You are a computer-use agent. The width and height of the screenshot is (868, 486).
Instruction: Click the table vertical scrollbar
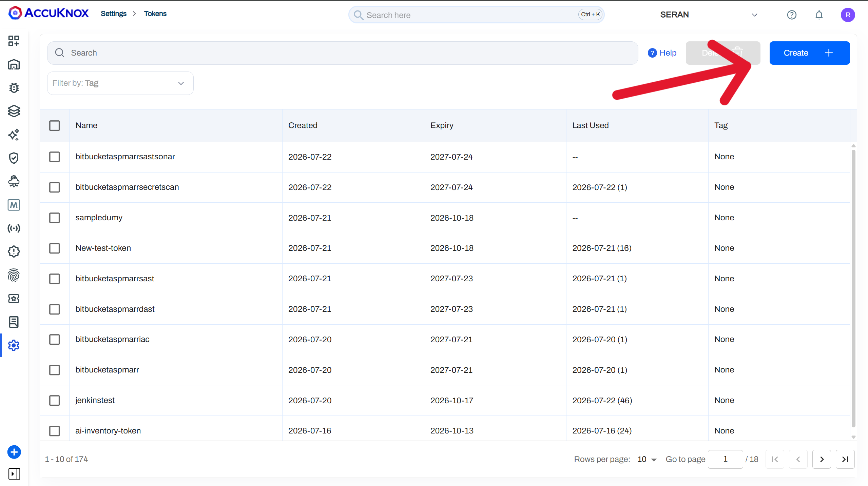point(853,288)
